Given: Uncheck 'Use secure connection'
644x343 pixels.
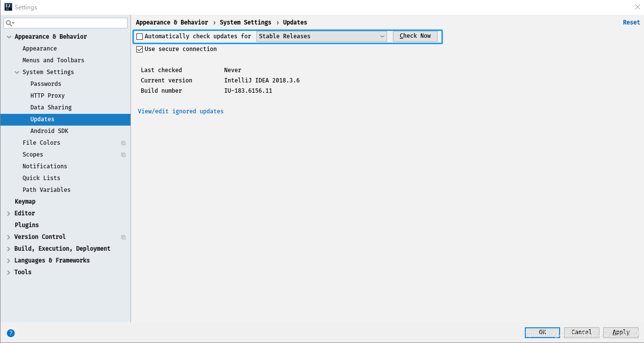Looking at the screenshot, I should [x=139, y=49].
